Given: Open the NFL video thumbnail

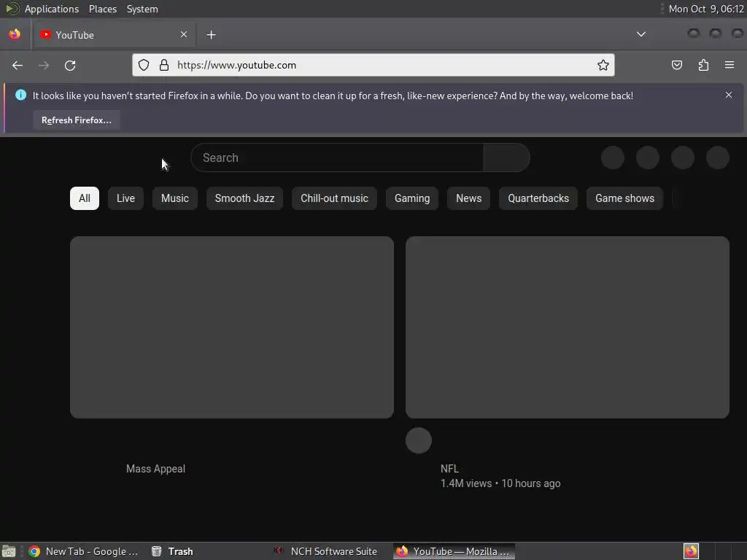Looking at the screenshot, I should [568, 327].
